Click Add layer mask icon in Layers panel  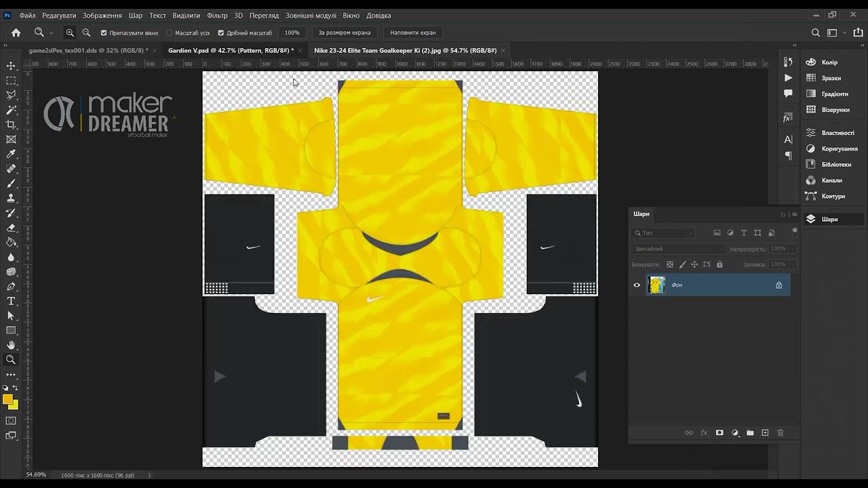(719, 432)
